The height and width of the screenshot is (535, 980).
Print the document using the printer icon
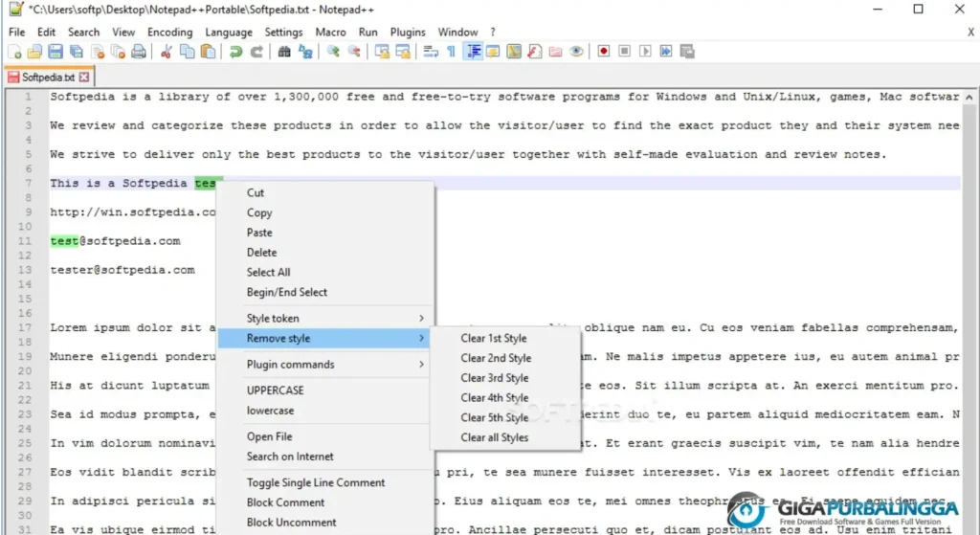pos(139,52)
